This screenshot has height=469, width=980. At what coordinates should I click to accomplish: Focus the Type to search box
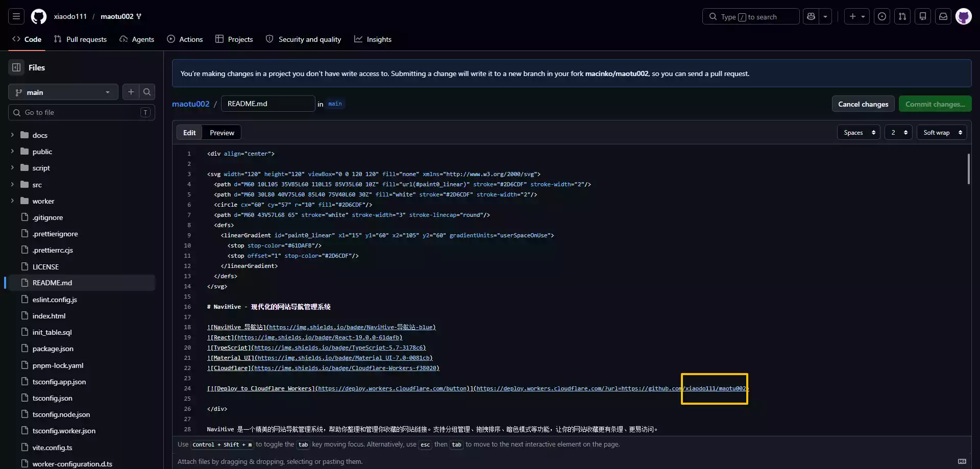pos(751,16)
